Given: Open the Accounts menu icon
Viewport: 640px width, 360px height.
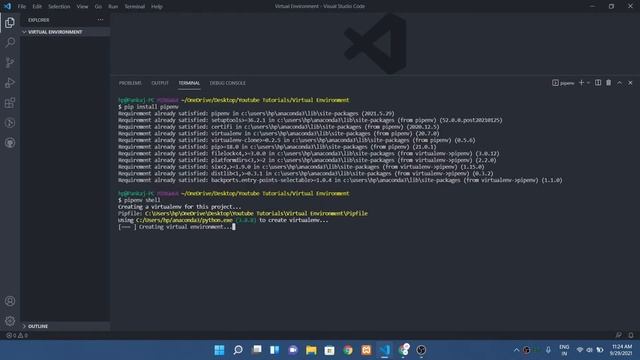Looking at the screenshot, I should tap(10, 301).
